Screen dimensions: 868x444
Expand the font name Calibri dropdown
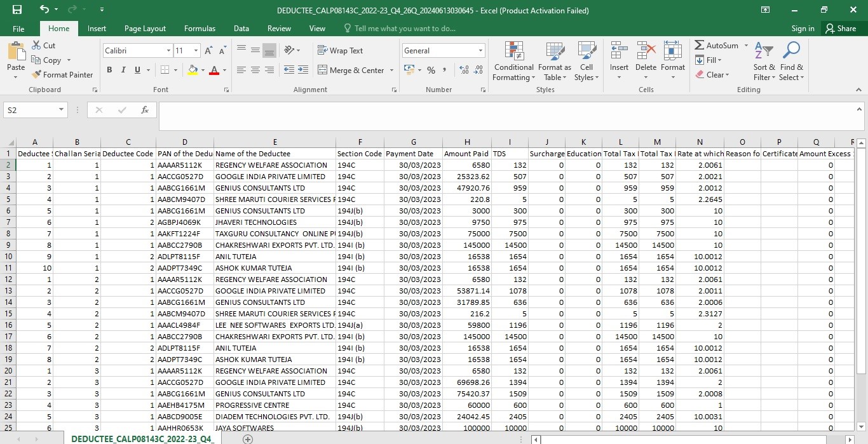coord(168,50)
